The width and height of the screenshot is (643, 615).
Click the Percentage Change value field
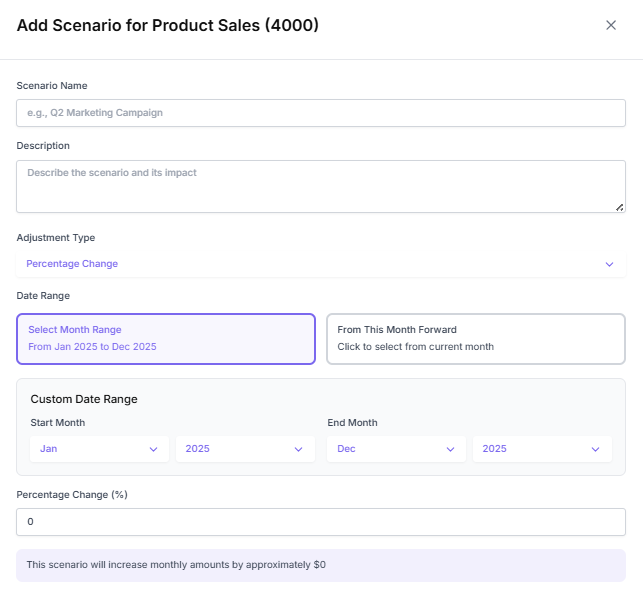pos(320,522)
